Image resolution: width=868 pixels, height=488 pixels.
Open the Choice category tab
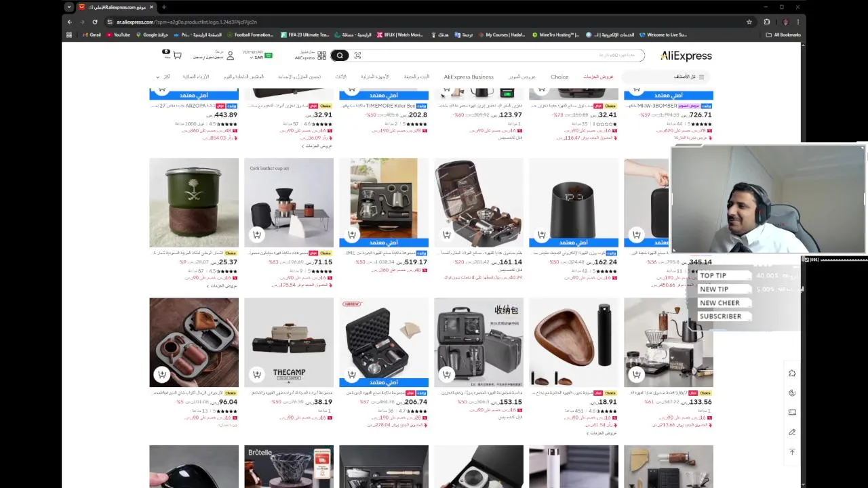pyautogui.click(x=559, y=77)
